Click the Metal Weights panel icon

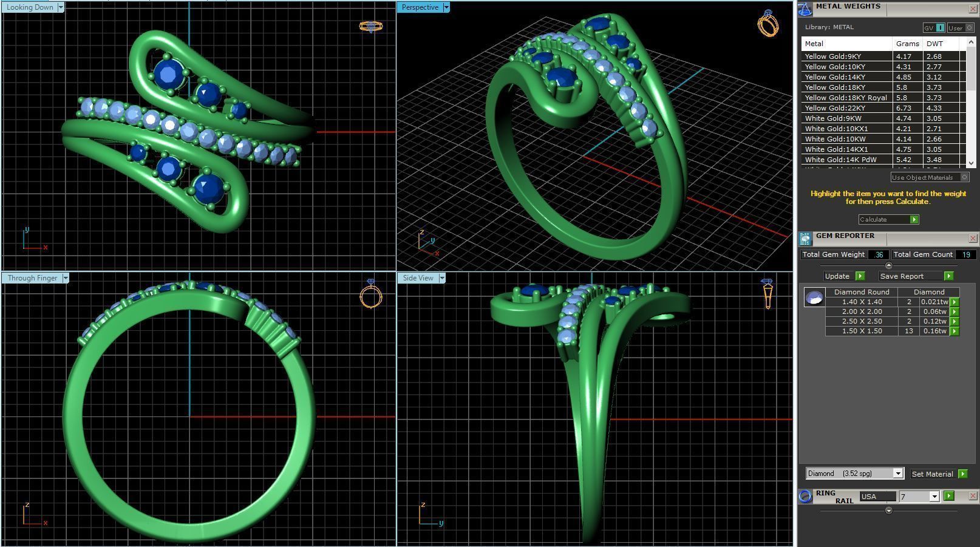click(x=805, y=9)
